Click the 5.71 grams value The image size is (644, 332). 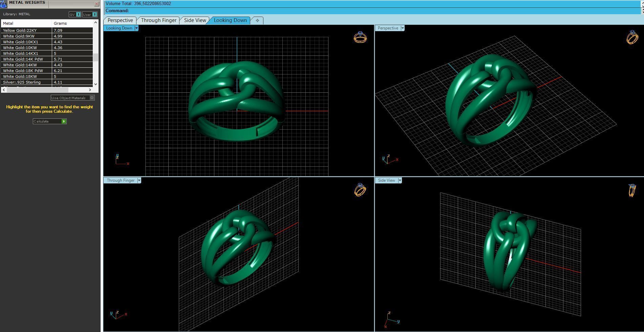point(58,59)
